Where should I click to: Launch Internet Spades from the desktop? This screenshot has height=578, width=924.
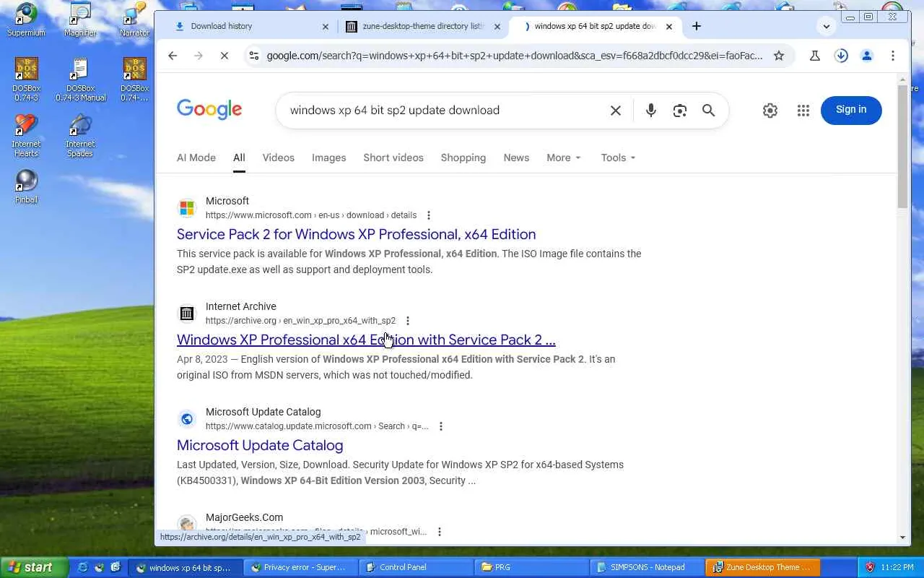click(x=80, y=136)
